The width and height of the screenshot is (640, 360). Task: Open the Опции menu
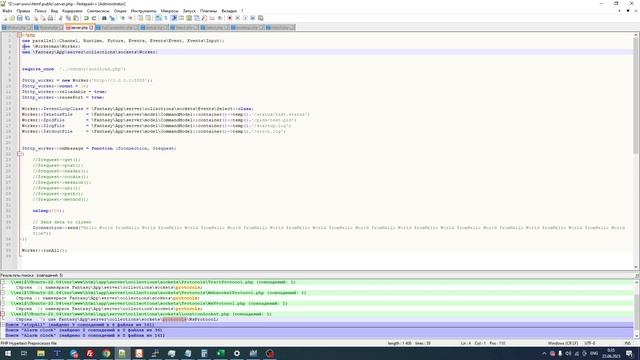(x=120, y=11)
